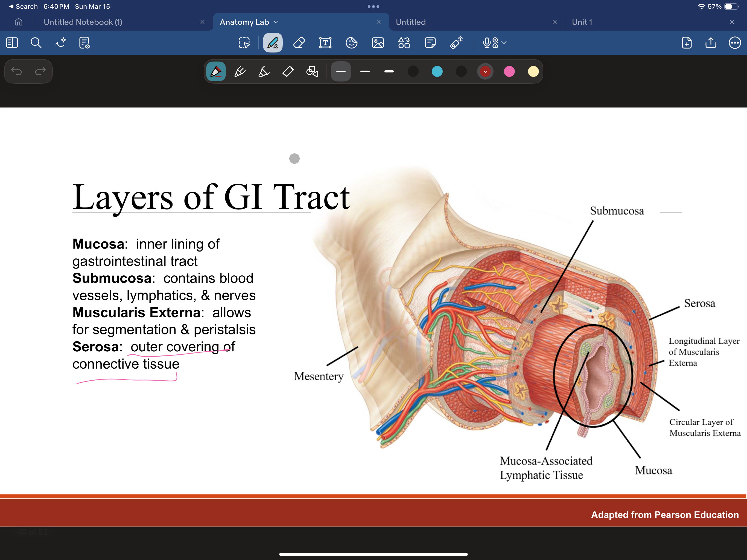Viewport: 747px width, 560px height.
Task: Expand the Anatomy Lab tab dropdown
Action: coord(276,22)
